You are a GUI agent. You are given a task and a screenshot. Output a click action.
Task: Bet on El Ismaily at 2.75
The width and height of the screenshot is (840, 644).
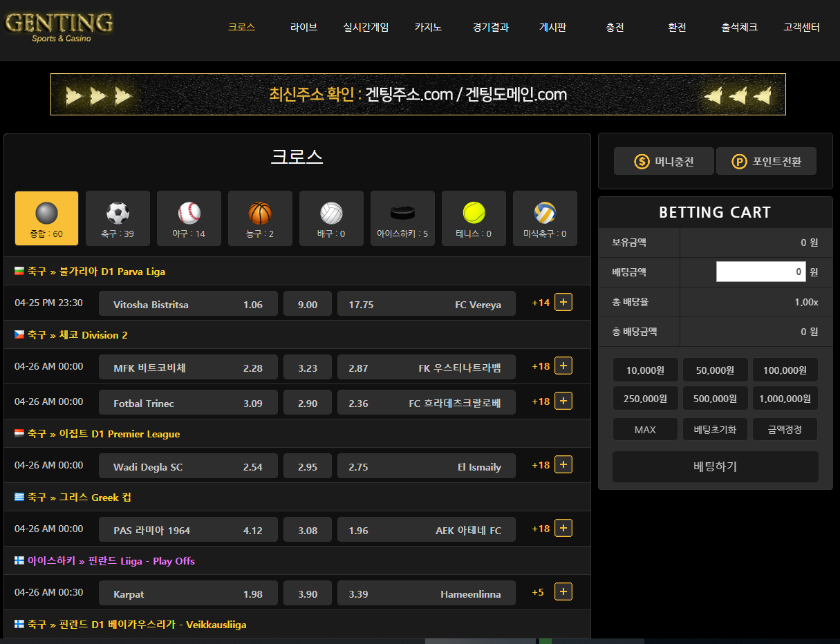pyautogui.click(x=427, y=466)
